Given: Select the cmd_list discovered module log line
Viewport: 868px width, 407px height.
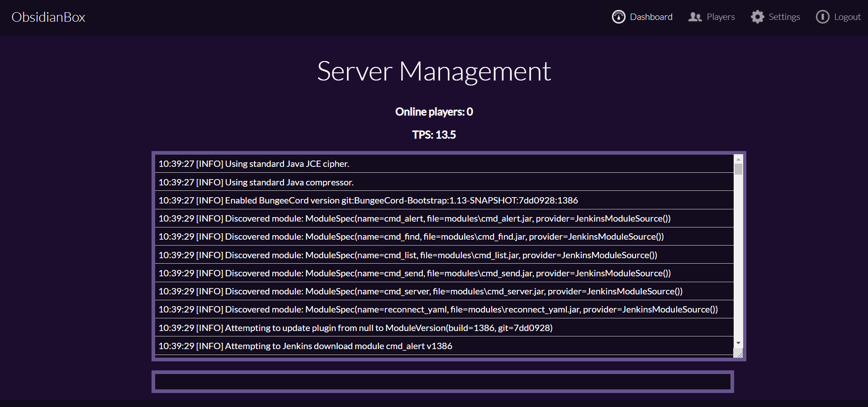Looking at the screenshot, I should click(444, 255).
